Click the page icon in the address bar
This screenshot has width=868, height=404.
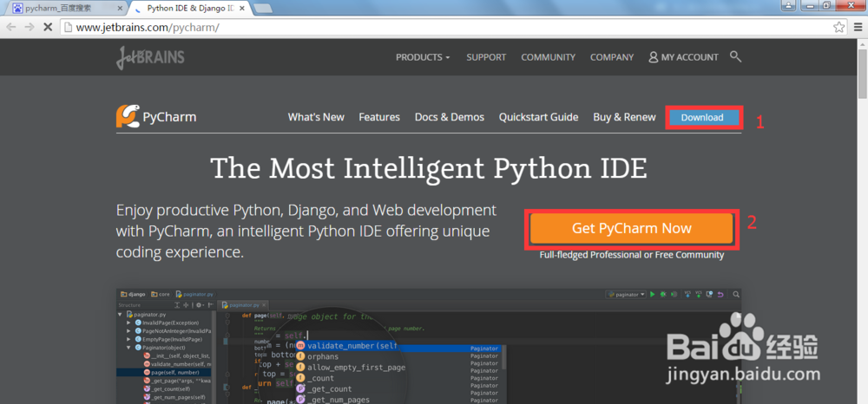point(67,27)
